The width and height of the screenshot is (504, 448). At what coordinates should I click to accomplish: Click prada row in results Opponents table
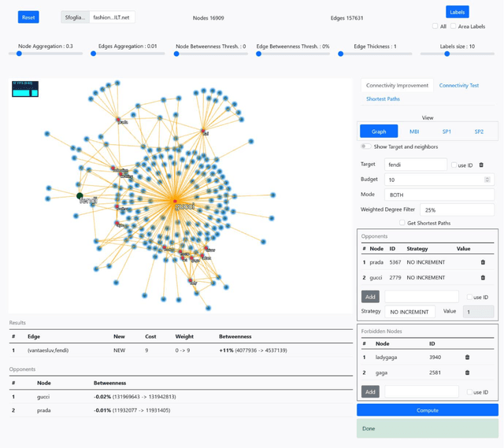tap(180, 410)
